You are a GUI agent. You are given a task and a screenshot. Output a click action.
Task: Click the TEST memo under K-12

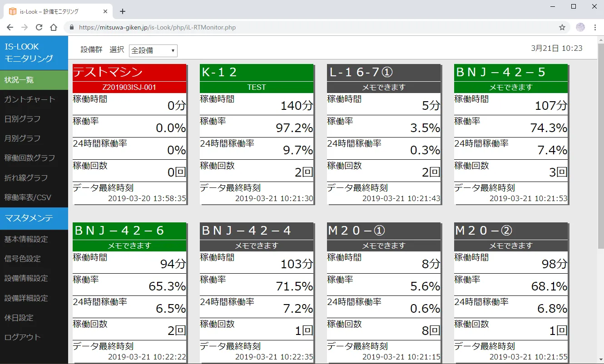pyautogui.click(x=257, y=87)
